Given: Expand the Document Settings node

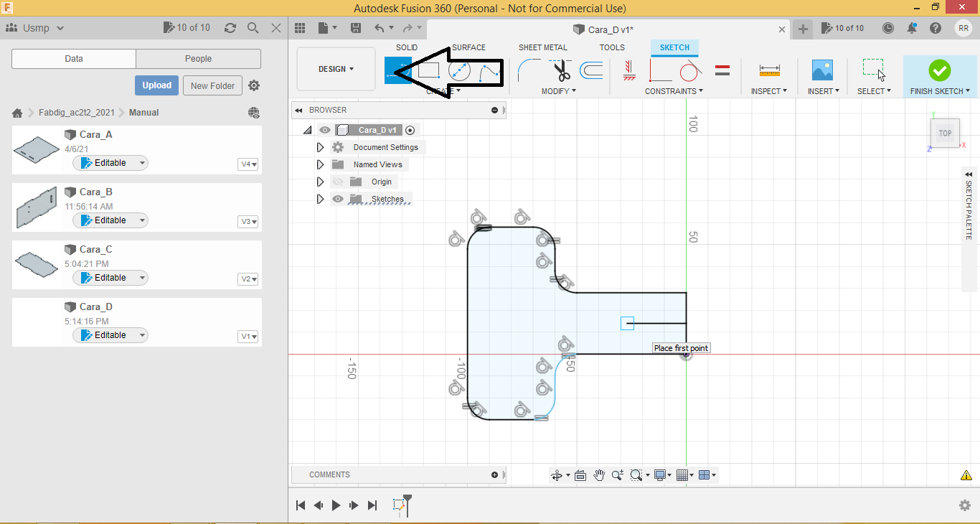Looking at the screenshot, I should point(321,147).
